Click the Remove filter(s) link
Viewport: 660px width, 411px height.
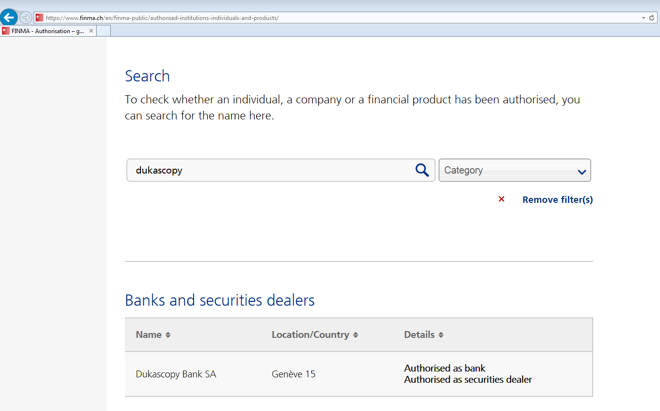[x=557, y=200]
